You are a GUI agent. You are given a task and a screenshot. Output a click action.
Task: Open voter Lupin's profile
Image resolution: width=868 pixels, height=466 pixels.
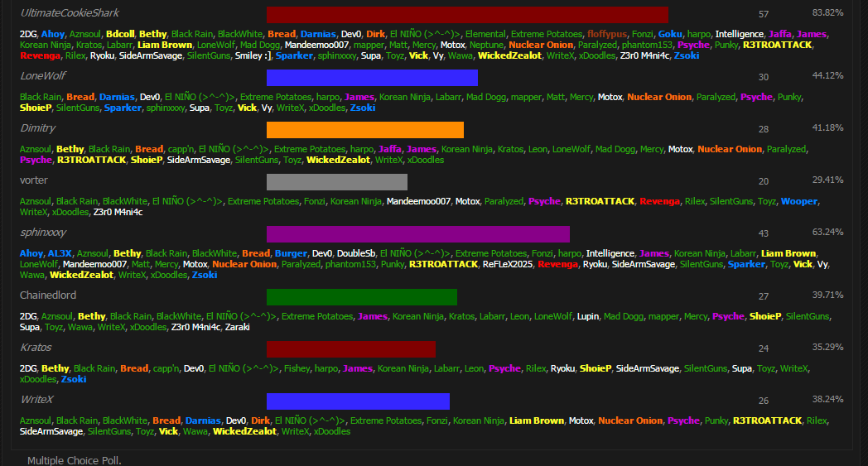click(588, 316)
